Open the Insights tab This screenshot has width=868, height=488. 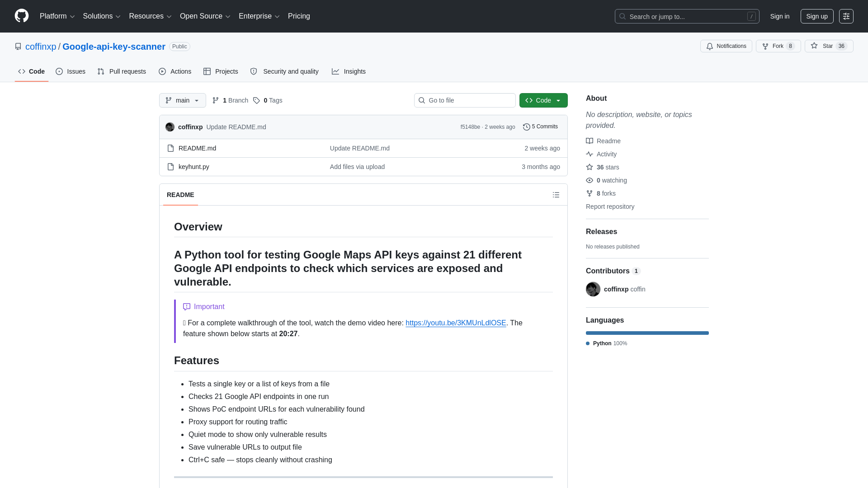349,71
